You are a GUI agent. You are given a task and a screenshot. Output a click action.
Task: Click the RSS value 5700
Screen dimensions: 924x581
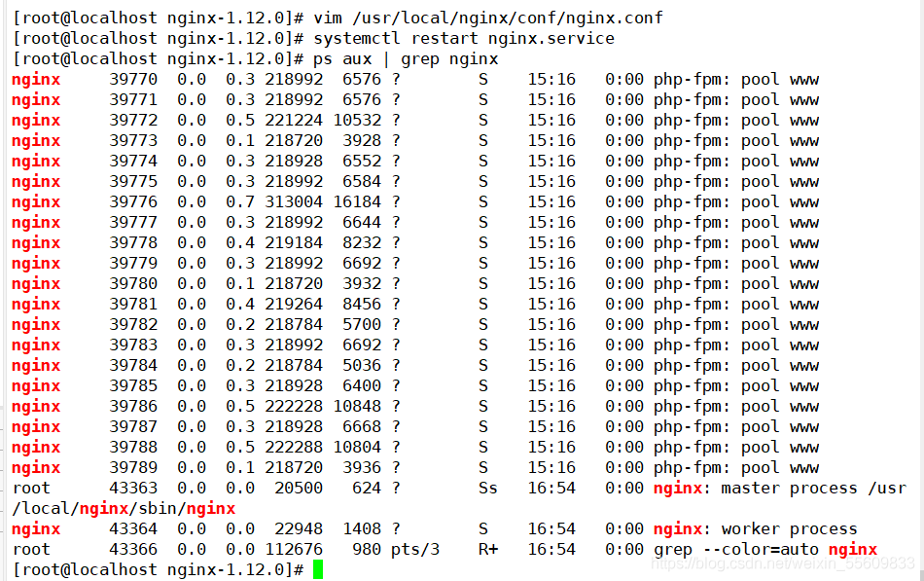[362, 325]
